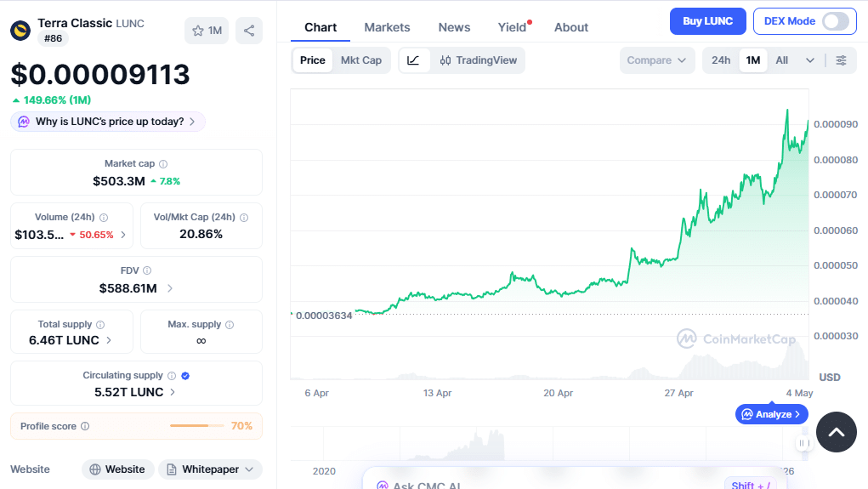Screen dimensions: 868x489
Task: Select the All time range
Action: tap(781, 60)
